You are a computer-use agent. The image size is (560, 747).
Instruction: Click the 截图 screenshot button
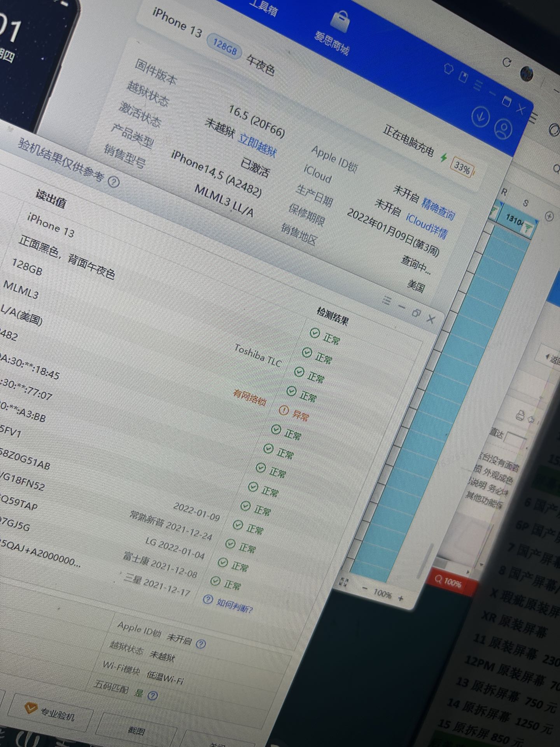pyautogui.click(x=136, y=730)
